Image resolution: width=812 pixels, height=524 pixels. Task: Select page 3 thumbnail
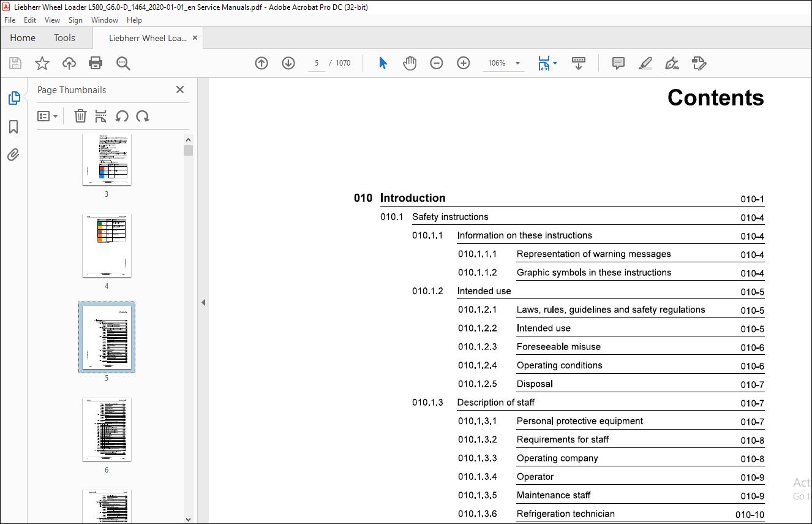click(x=107, y=159)
